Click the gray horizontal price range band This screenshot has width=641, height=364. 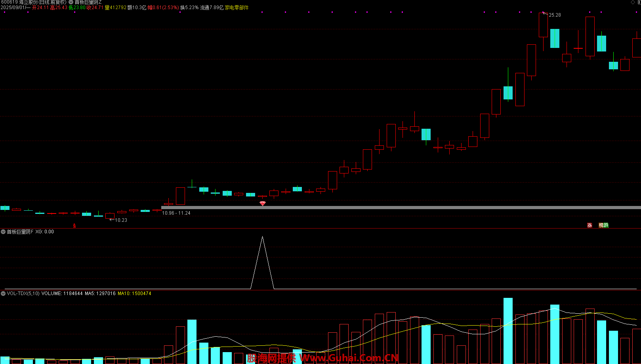click(x=401, y=208)
